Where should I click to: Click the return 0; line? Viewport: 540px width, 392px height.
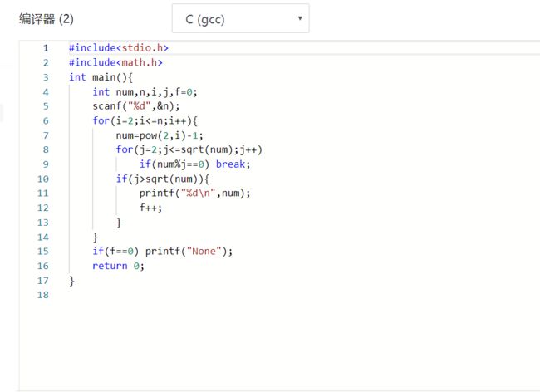click(x=119, y=266)
